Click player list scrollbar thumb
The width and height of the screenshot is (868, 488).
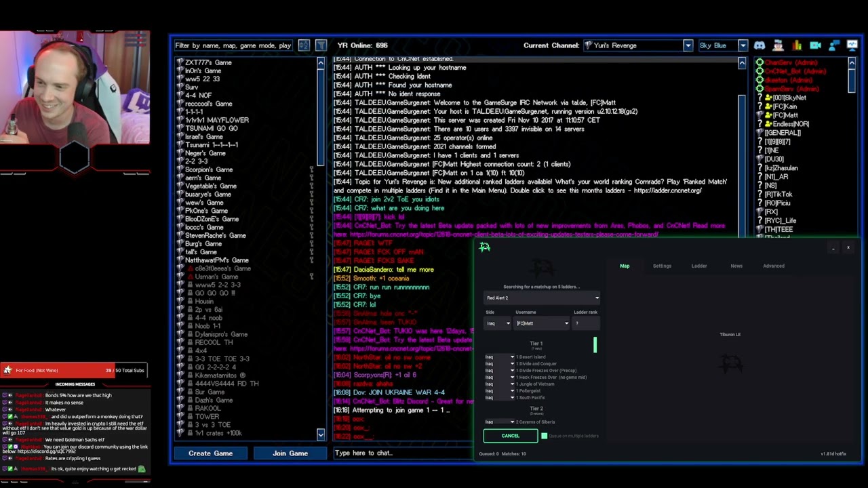coord(852,80)
